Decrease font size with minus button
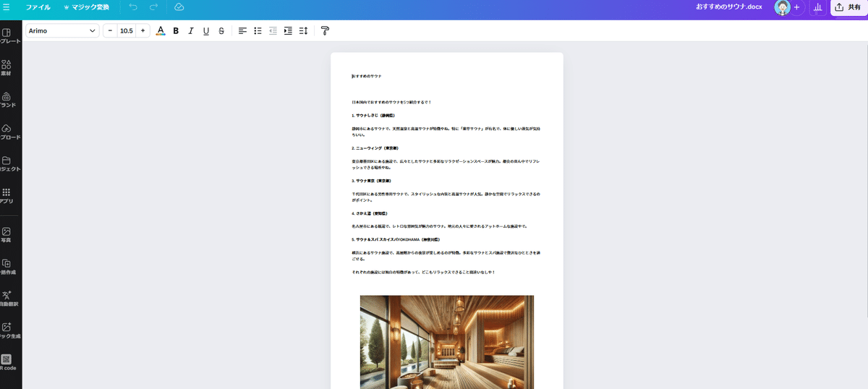This screenshot has width=868, height=389. click(x=110, y=30)
